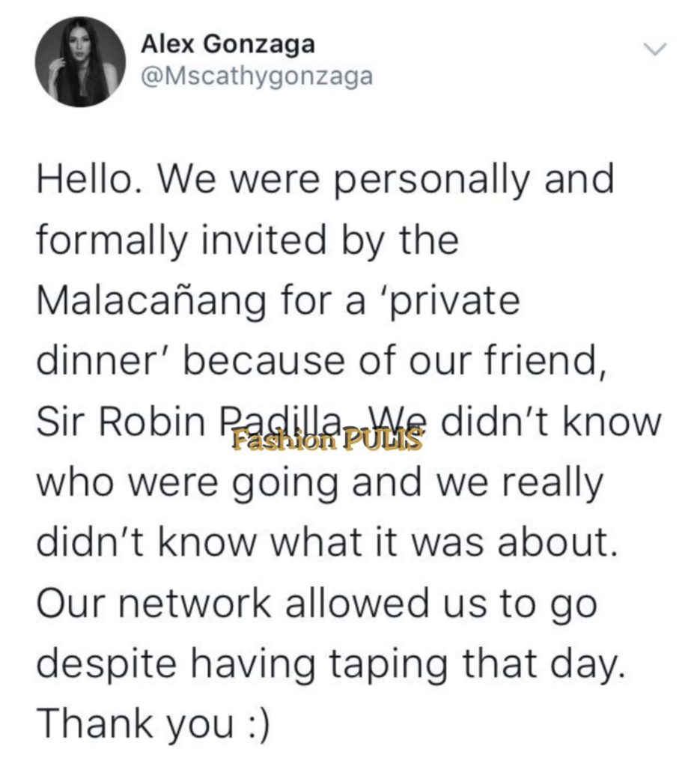Open the @Mscathygonzaga handle link
700x767 pixels.
click(257, 76)
